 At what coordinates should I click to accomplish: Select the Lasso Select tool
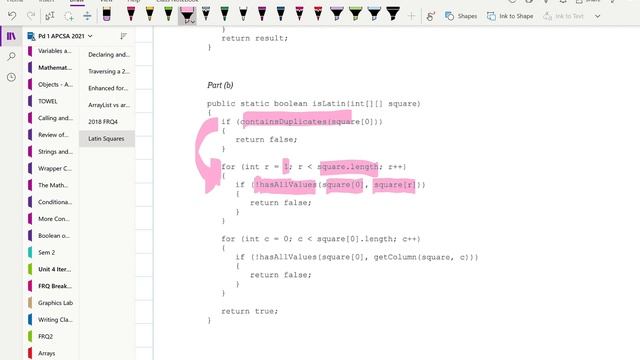click(69, 16)
